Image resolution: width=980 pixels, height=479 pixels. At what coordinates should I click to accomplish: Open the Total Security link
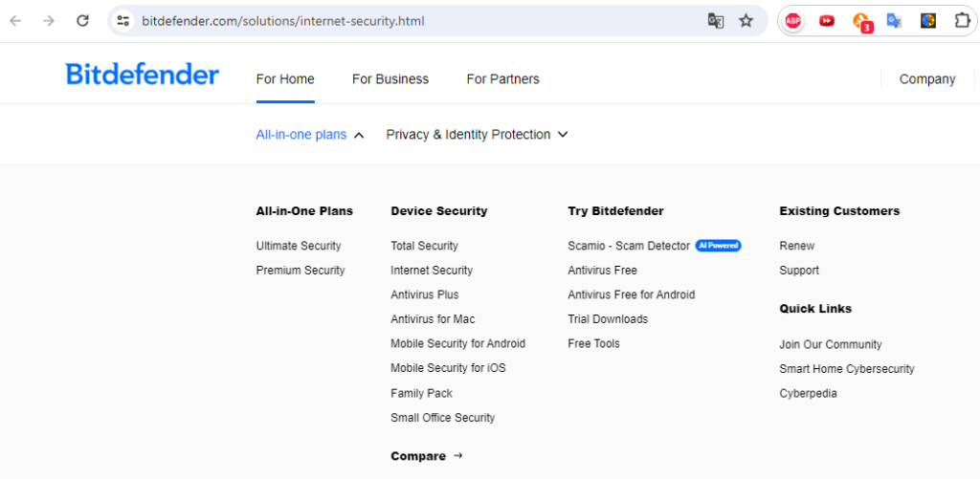pyautogui.click(x=424, y=246)
